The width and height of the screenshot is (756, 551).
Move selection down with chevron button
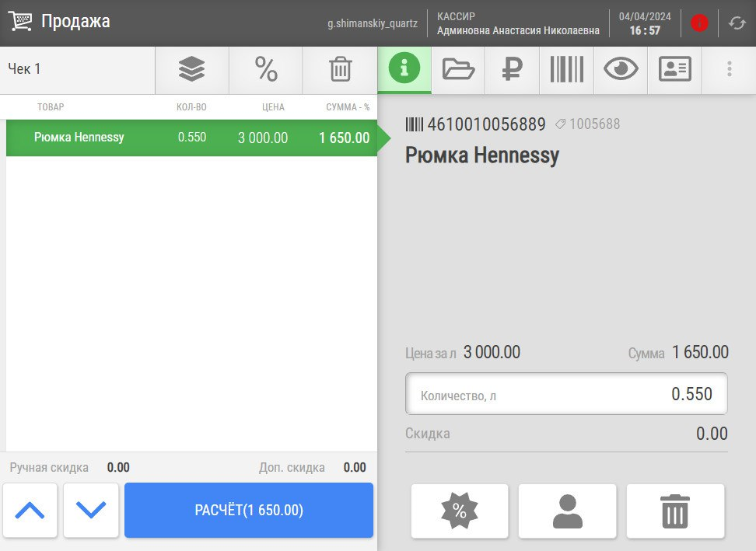click(x=91, y=510)
